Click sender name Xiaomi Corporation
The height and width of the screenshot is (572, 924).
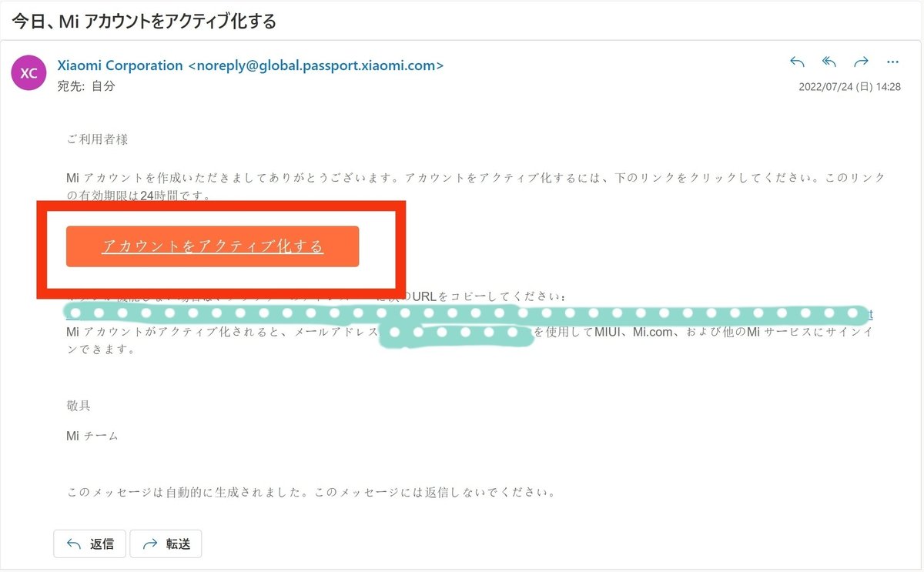tap(120, 65)
